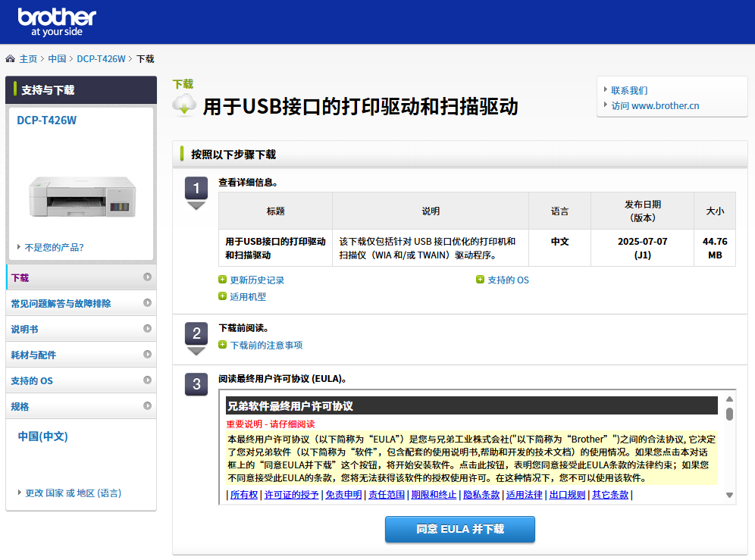Jump to 期限和终止 section of EULA
755x560 pixels.
tap(434, 495)
